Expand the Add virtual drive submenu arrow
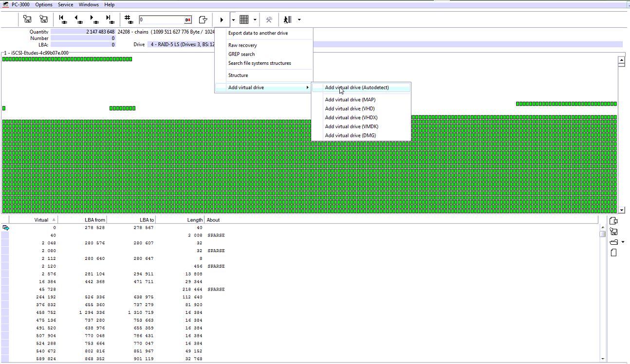The image size is (630, 364). coord(307,88)
